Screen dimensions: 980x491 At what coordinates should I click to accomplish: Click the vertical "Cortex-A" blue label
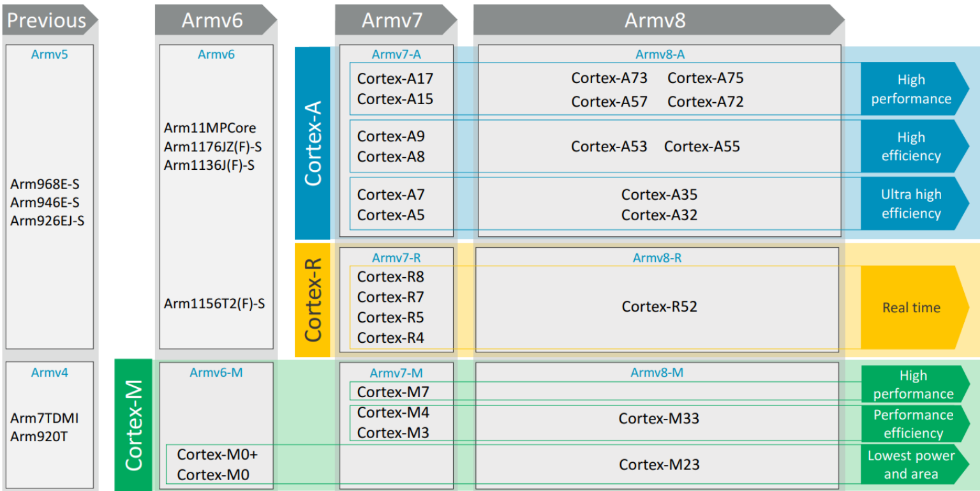tap(313, 143)
